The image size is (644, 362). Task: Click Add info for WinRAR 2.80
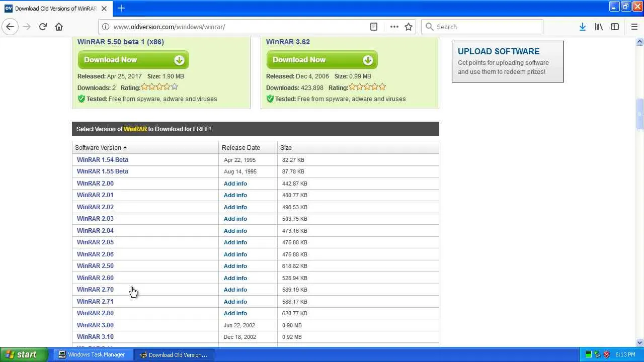point(235,313)
